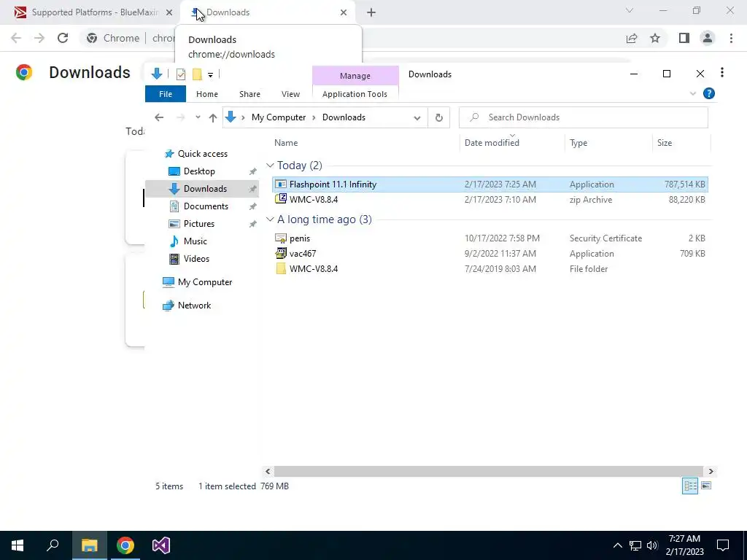Viewport: 747px width, 560px height.
Task: Open the Customize Quick Access Toolbar dropdown
Action: (x=210, y=75)
